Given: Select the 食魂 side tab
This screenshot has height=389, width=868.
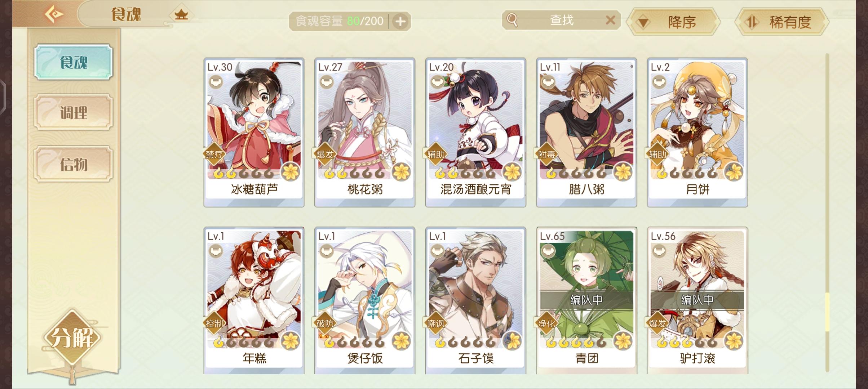Looking at the screenshot, I should coord(74,62).
